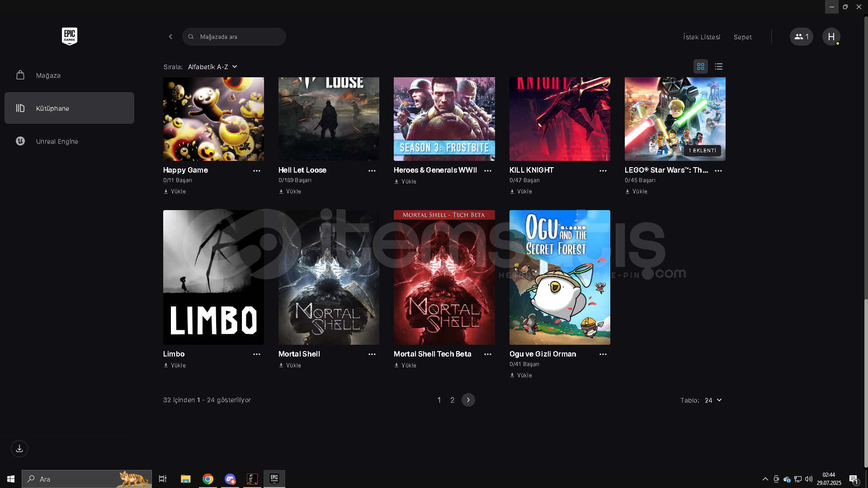This screenshot has width=868, height=488.
Task: Open the downloads icon in sidebar
Action: [19, 449]
